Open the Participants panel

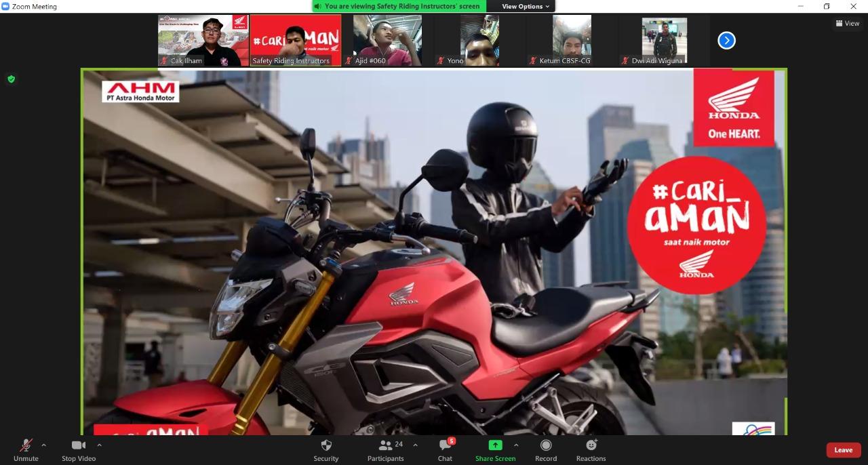tap(386, 450)
